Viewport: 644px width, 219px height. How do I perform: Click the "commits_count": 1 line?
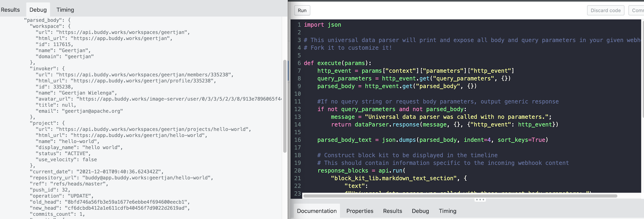(57, 214)
